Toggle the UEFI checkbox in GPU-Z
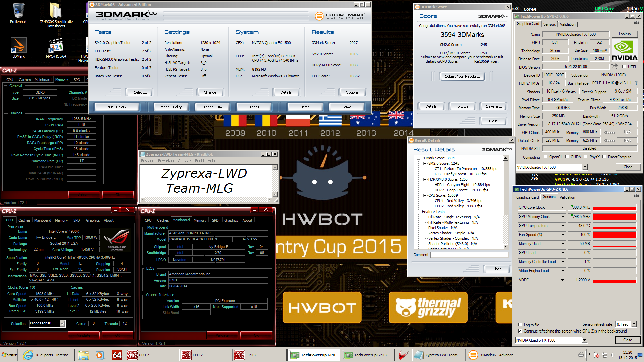 pyautogui.click(x=624, y=67)
